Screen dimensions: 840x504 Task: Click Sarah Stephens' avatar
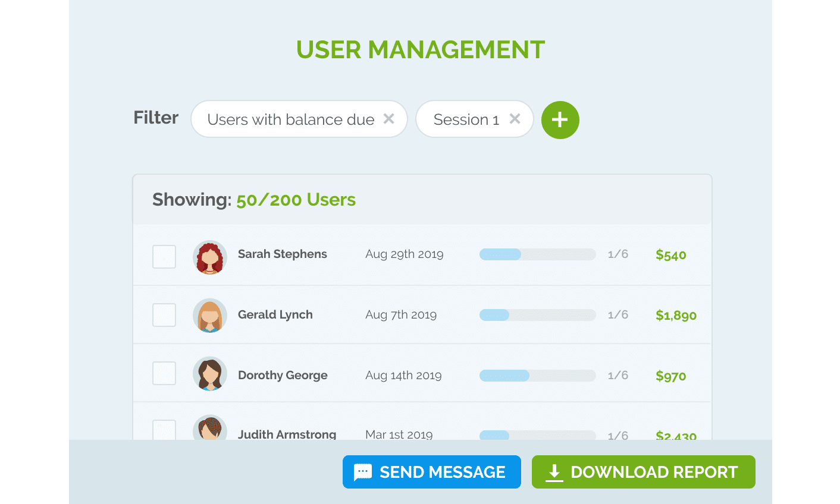click(210, 257)
